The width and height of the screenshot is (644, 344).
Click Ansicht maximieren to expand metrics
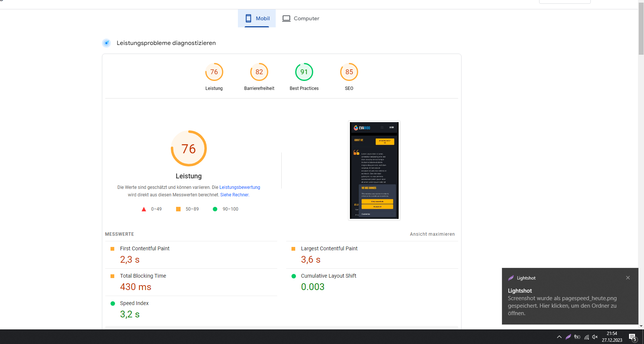(432, 234)
